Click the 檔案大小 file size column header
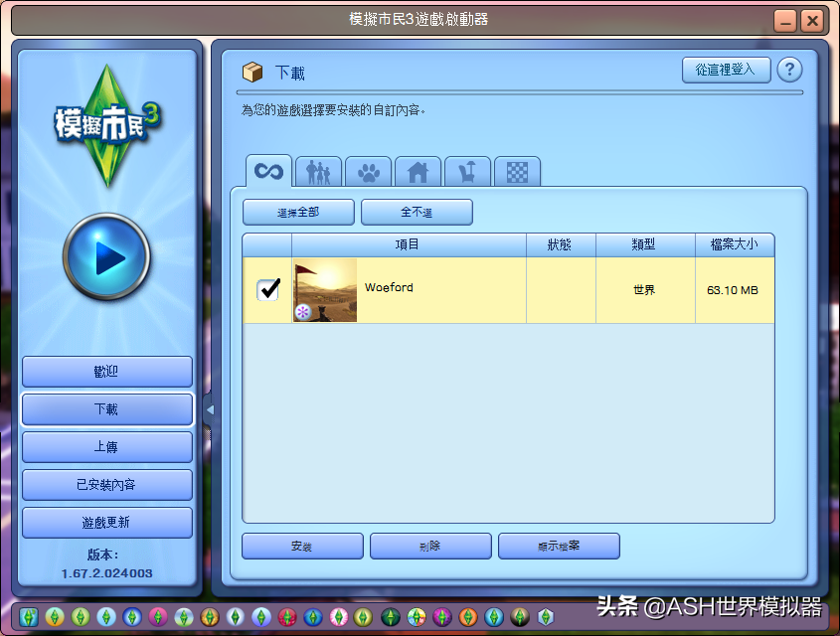The width and height of the screenshot is (840, 636). click(x=735, y=245)
